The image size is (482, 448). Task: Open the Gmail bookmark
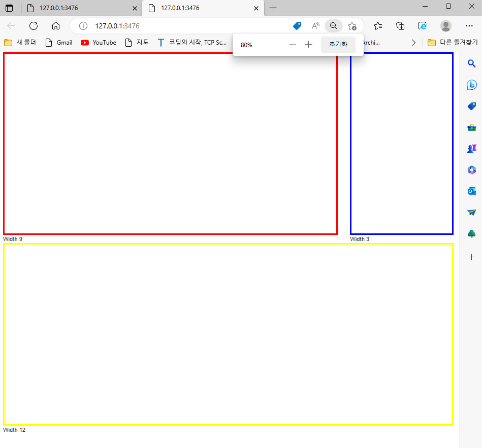pyautogui.click(x=59, y=43)
